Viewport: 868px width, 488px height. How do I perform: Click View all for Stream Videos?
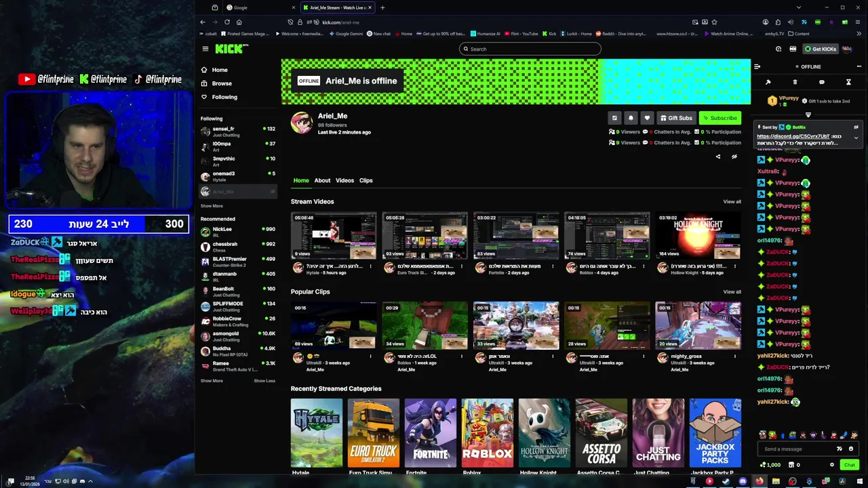(732, 201)
